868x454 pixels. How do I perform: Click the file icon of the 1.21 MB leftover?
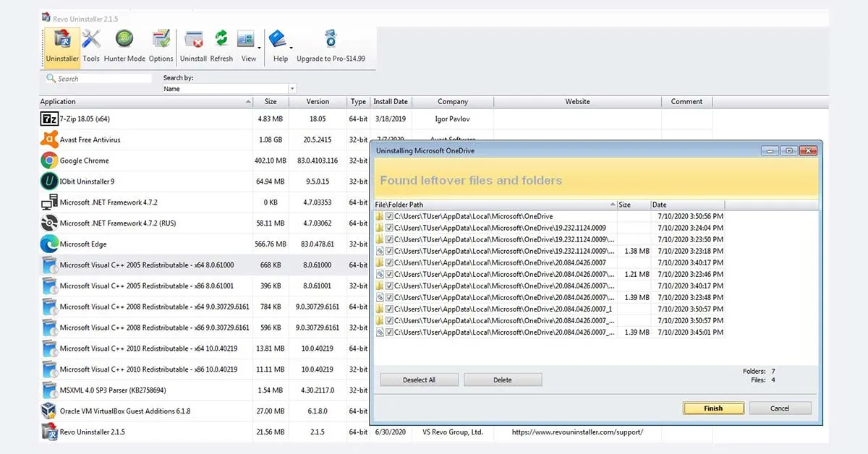coord(380,274)
